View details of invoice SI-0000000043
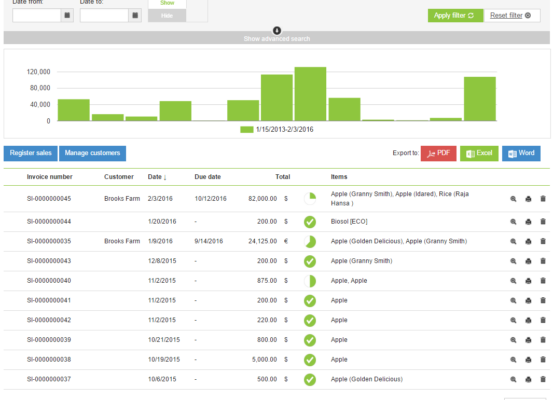 [514, 261]
